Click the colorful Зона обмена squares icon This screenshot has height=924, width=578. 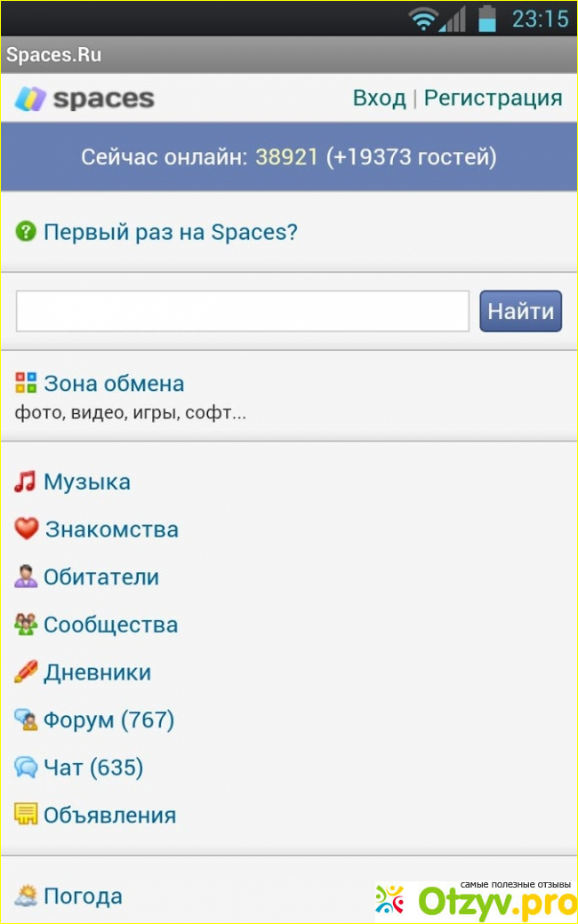pos(26,384)
